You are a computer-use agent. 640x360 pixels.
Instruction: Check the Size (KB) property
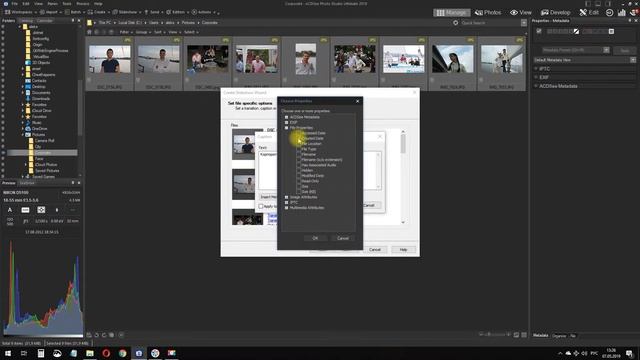[299, 191]
